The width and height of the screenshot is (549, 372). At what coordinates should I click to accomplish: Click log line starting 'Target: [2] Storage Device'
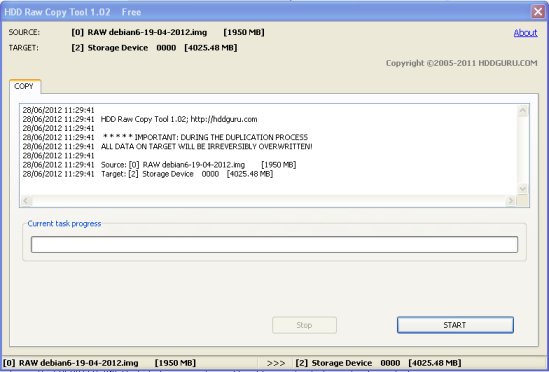point(187,174)
